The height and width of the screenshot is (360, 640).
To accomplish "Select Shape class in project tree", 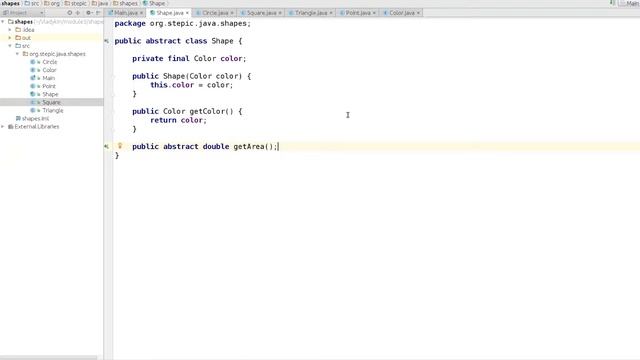I will [x=50, y=94].
